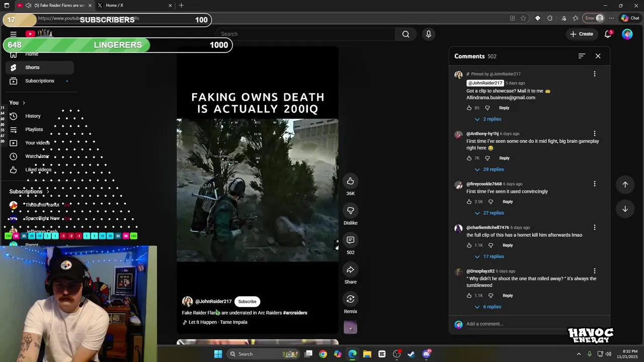Focus the YouTube Search input box
The width and height of the screenshot is (644, 362).
[305, 34]
